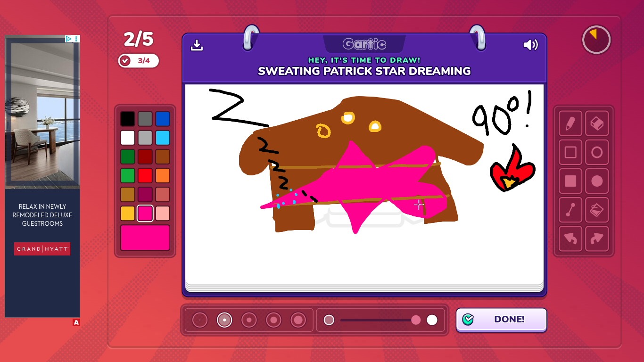Pick the brown color swatch
Image resolution: width=644 pixels, height=362 pixels.
(163, 156)
